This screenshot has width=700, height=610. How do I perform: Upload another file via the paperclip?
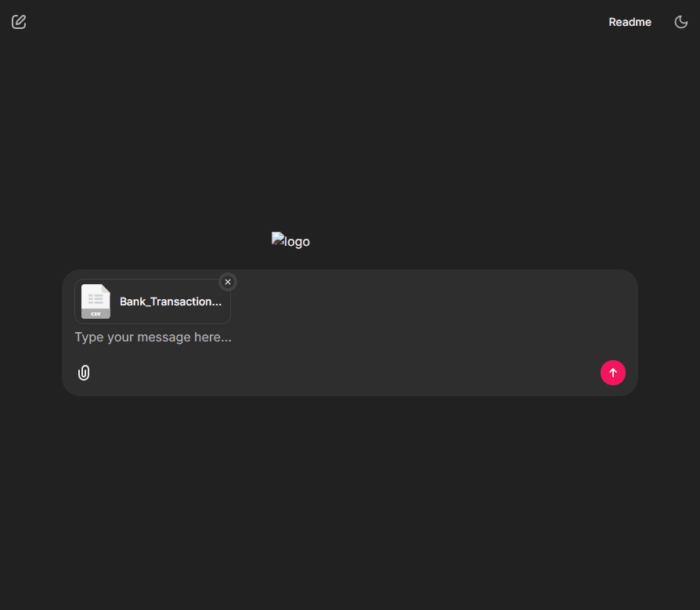(x=84, y=373)
